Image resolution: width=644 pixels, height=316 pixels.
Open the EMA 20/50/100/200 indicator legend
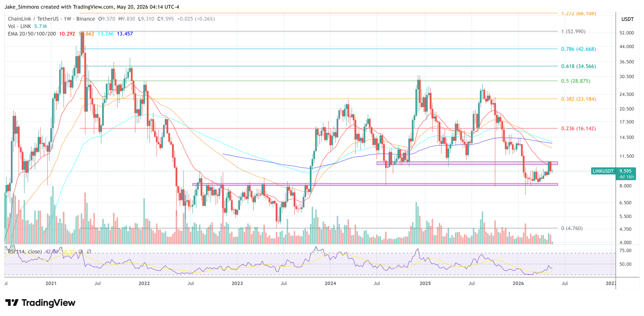(32, 34)
